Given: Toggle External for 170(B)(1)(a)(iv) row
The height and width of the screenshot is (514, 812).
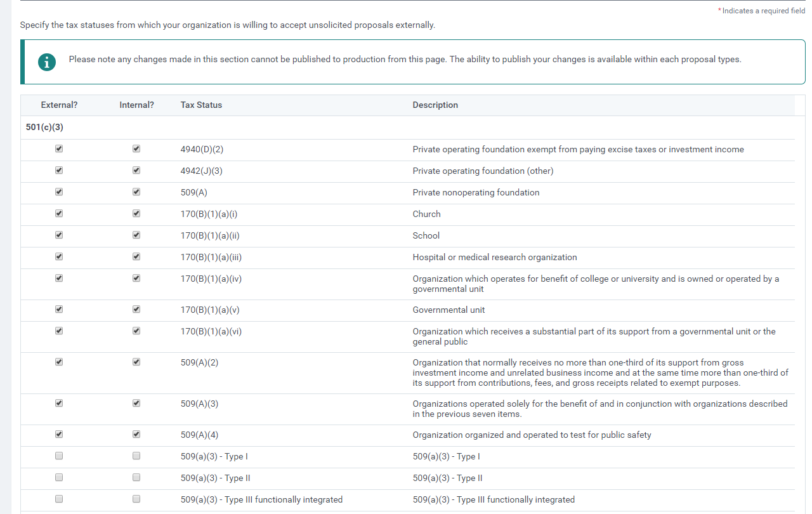Looking at the screenshot, I should pos(59,278).
